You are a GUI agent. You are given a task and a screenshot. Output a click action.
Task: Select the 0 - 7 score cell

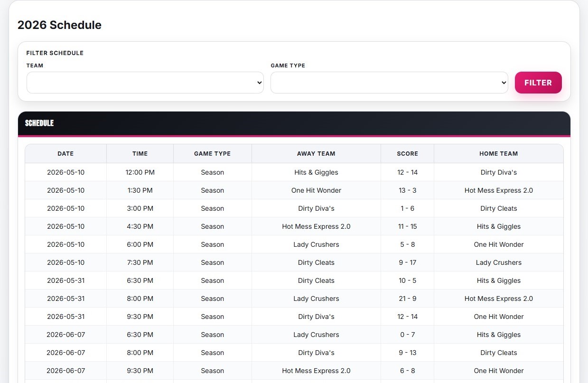407,335
